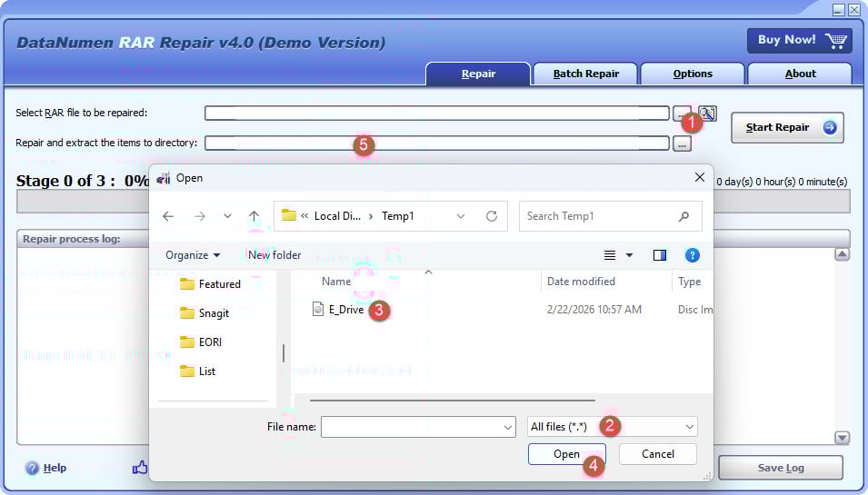This screenshot has width=868, height=495.
Task: Click the search magnifier icon
Action: [683, 216]
